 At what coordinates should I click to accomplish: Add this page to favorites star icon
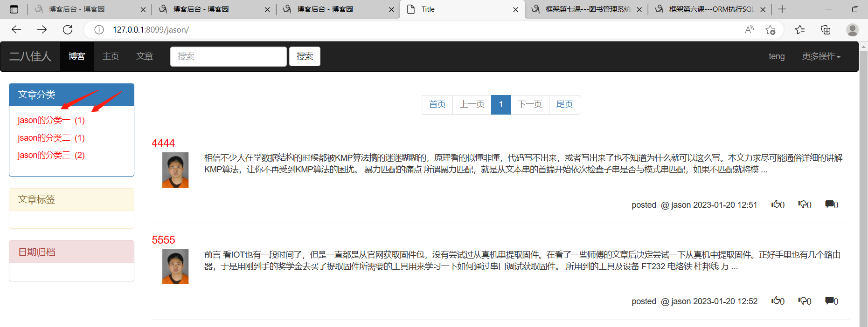click(x=770, y=30)
